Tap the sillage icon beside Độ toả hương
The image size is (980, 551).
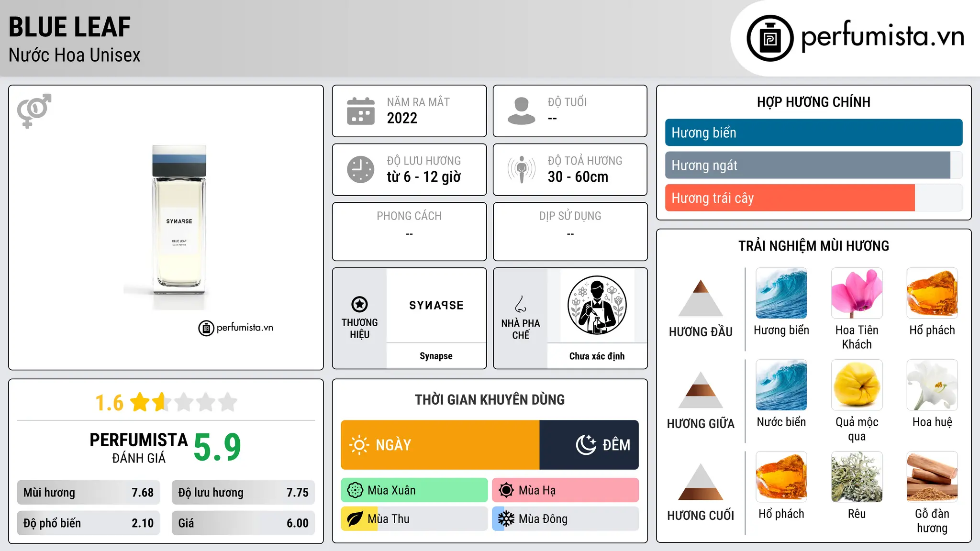(x=522, y=169)
